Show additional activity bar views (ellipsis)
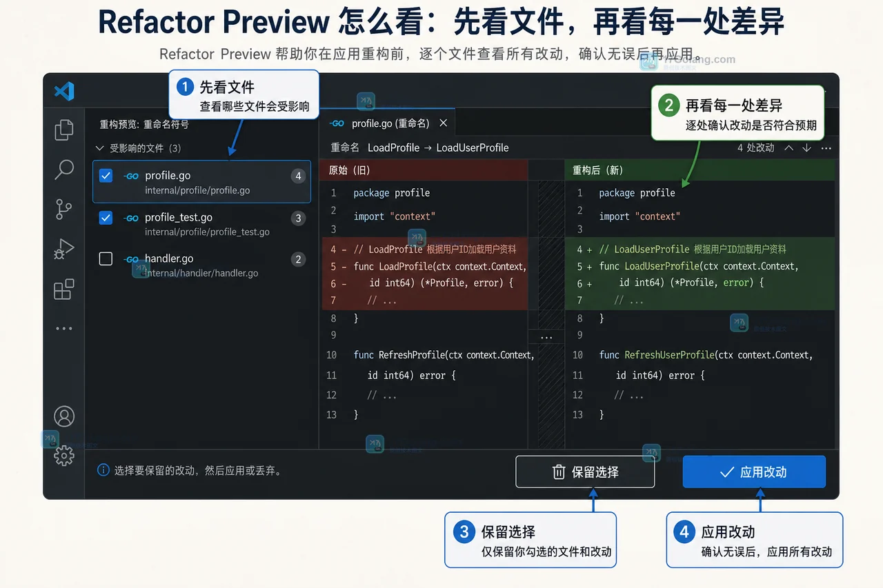Image resolution: width=883 pixels, height=588 pixels. (x=64, y=329)
